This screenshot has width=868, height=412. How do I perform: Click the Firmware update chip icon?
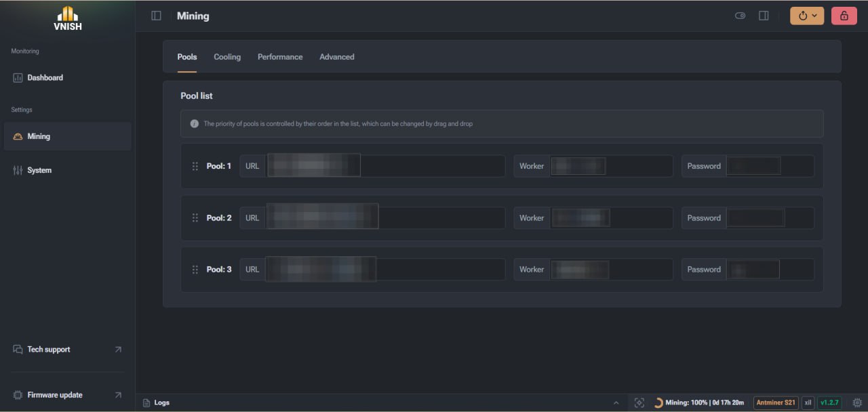click(x=18, y=395)
